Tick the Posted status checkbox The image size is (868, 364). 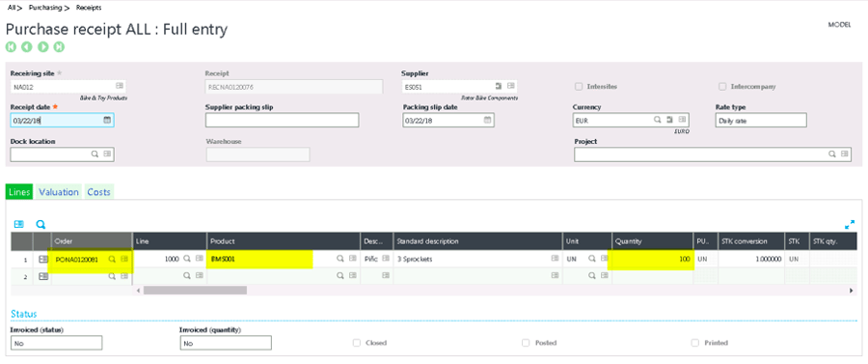526,343
